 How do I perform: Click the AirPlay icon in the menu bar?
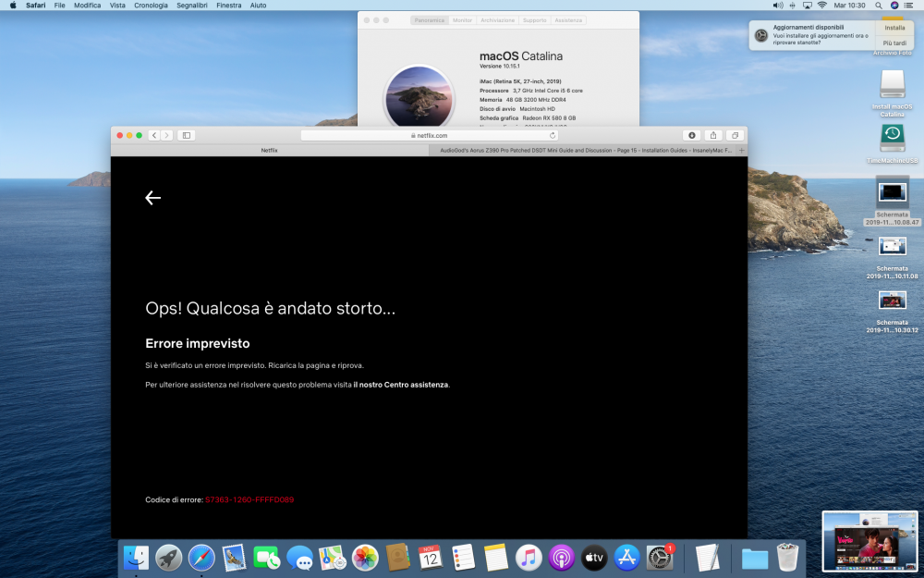[x=807, y=6]
